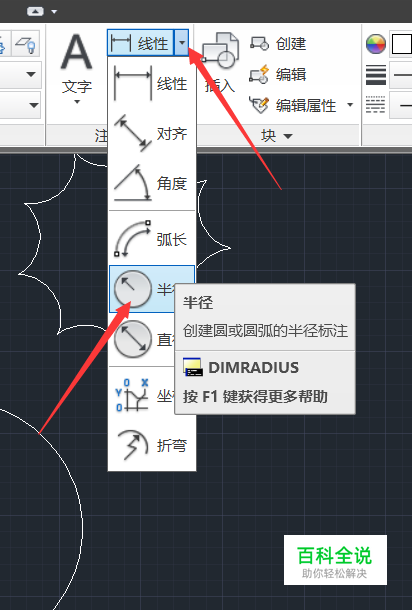The width and height of the screenshot is (412, 610).
Task: Click the Linear (线性) split button
Action: coord(141,42)
